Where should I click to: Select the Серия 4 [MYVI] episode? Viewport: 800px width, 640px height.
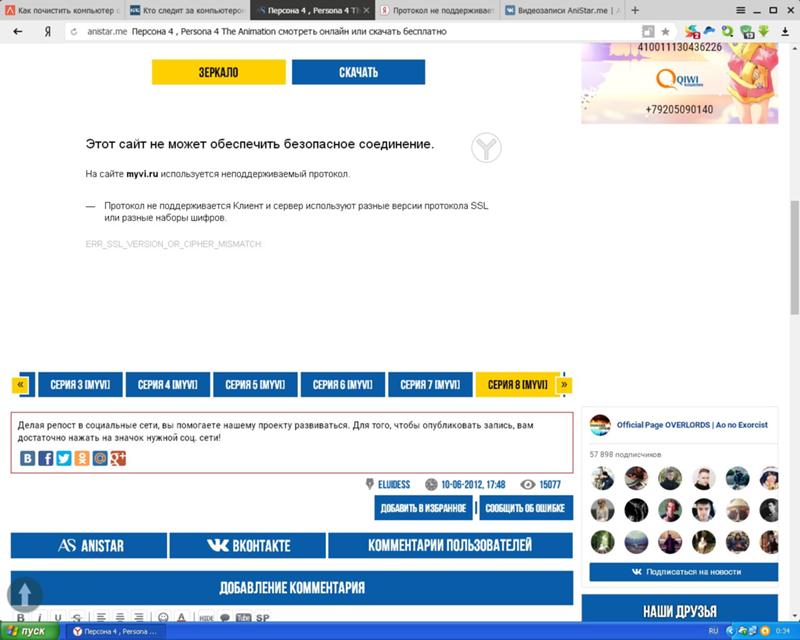(x=168, y=384)
